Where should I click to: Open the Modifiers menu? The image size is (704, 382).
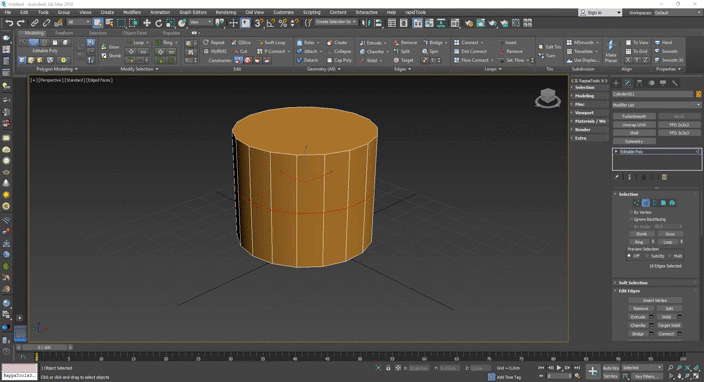tap(132, 12)
